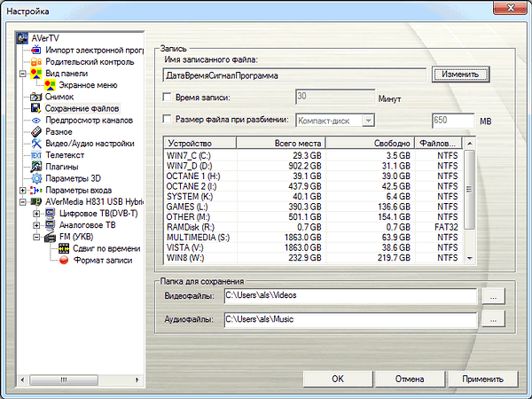
Task: Expand the Параметры входа tree node
Action: tap(23, 190)
